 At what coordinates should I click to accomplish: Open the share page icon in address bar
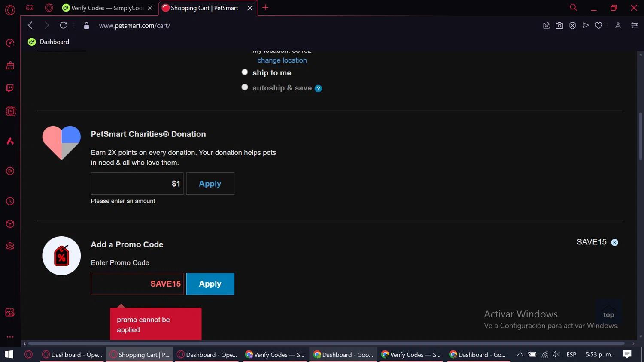546,26
